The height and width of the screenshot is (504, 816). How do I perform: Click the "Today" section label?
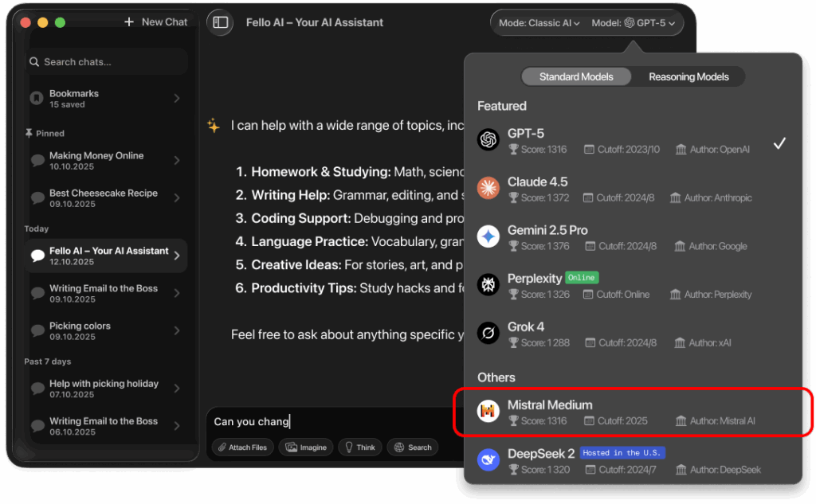pos(37,229)
